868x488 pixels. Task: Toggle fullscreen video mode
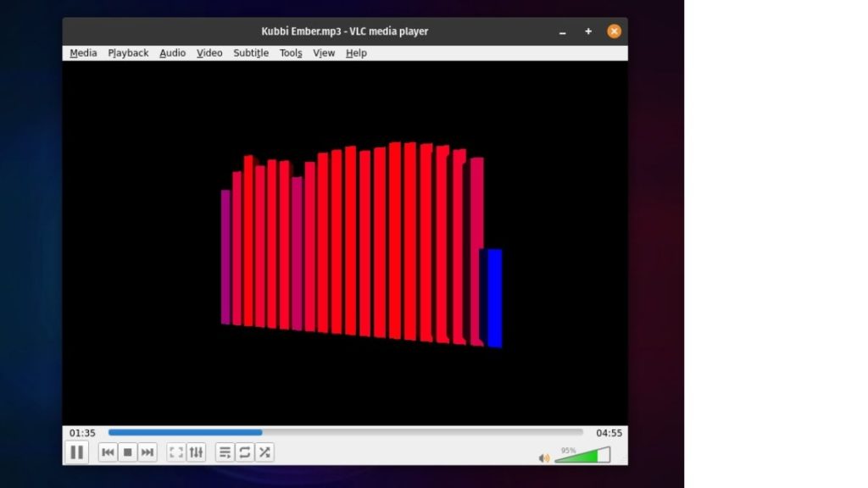coord(176,452)
